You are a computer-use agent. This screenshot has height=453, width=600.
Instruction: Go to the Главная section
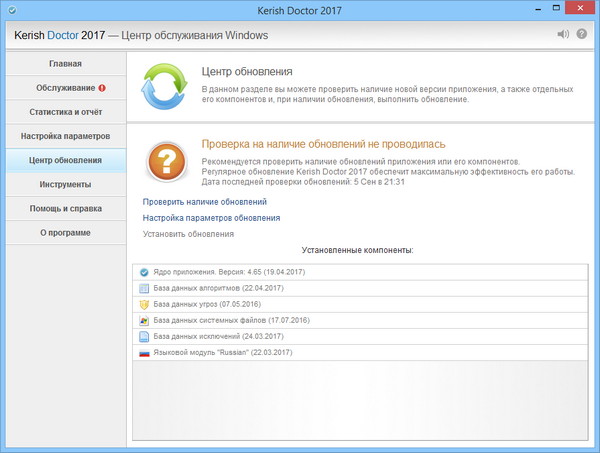66,64
